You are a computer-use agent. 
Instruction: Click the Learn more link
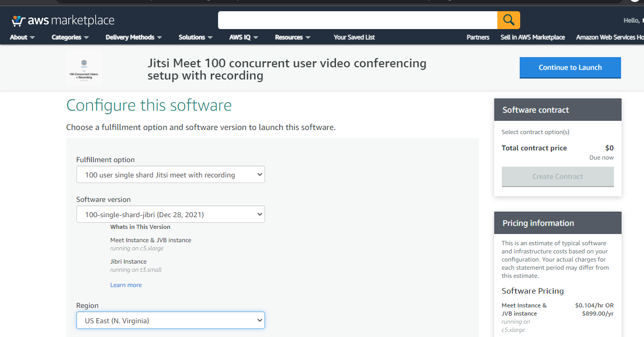point(126,285)
